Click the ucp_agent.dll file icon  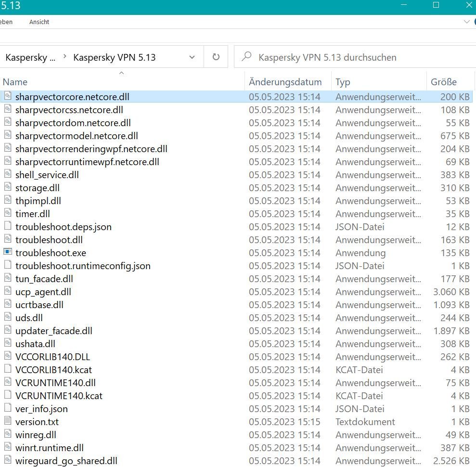coord(8,291)
